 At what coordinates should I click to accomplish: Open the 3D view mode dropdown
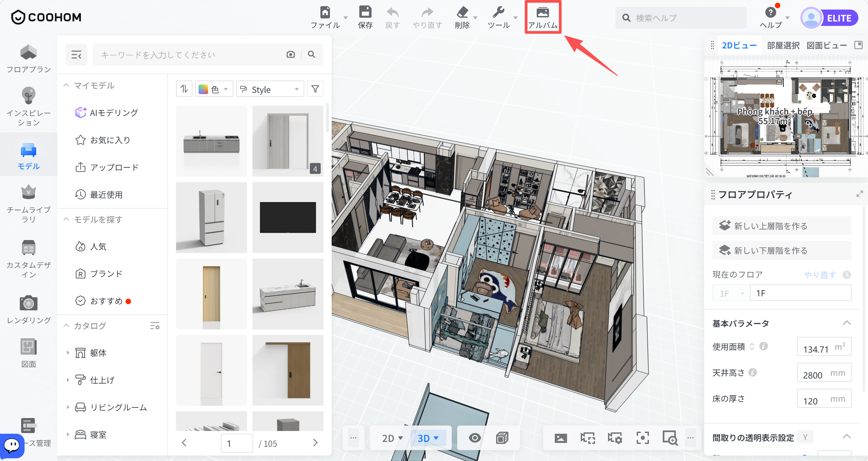tap(428, 438)
